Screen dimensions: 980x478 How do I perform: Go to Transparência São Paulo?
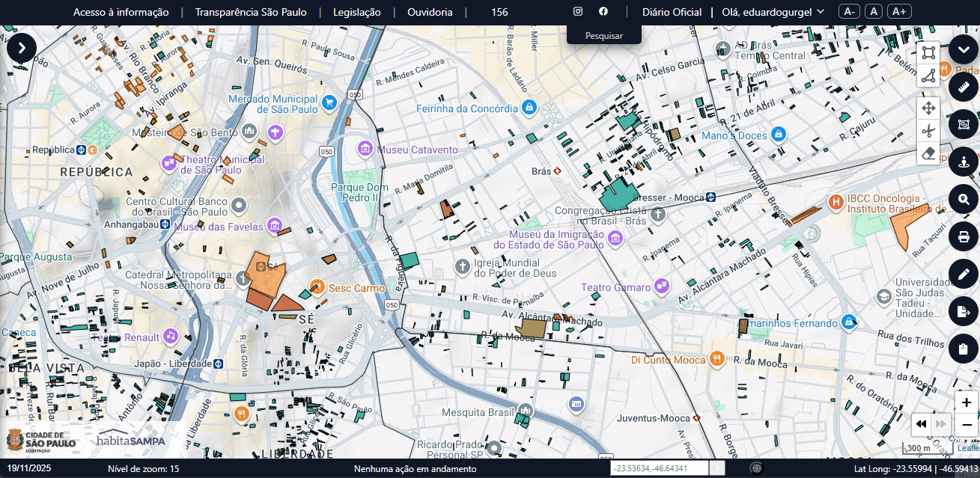251,12
